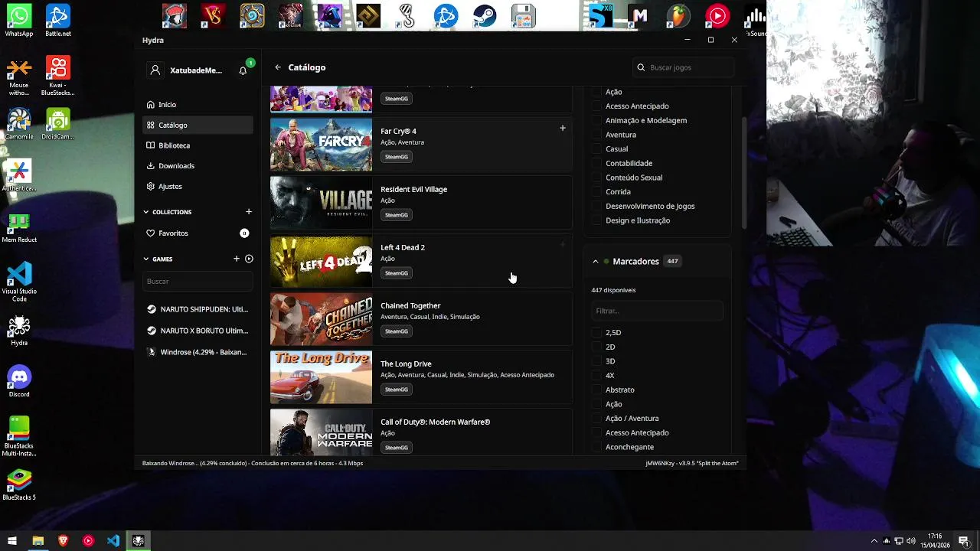Open the notifications bell

243,70
